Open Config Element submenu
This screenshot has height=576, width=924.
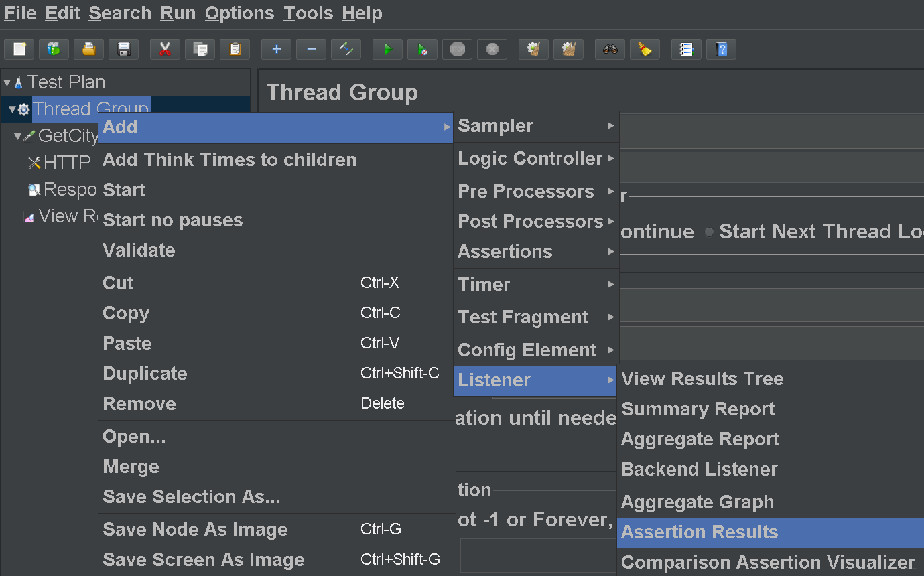(x=536, y=350)
